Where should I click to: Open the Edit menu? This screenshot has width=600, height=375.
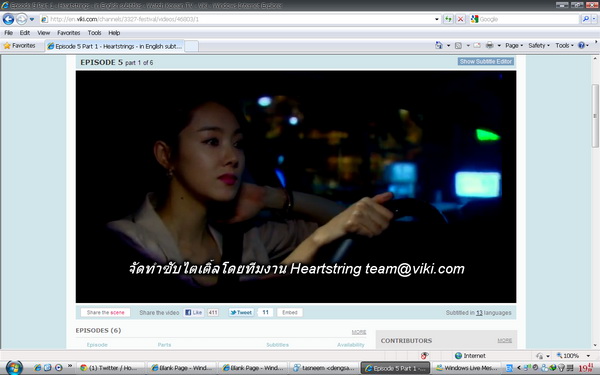pos(25,33)
